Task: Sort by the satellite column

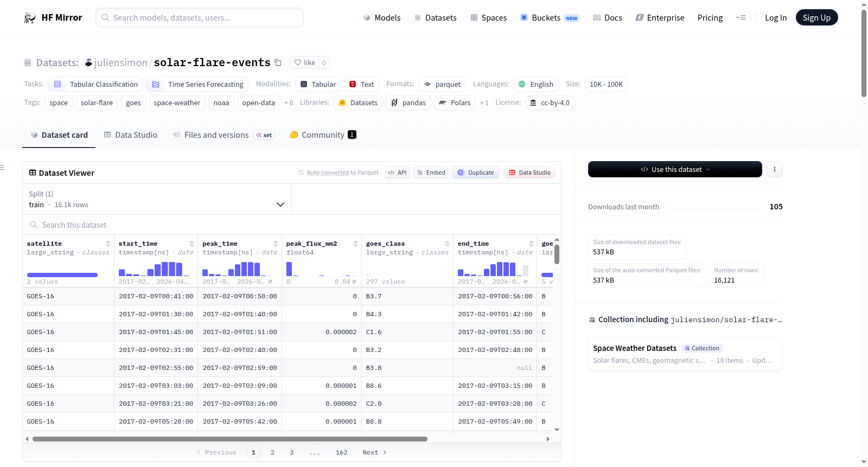Action: point(108,244)
